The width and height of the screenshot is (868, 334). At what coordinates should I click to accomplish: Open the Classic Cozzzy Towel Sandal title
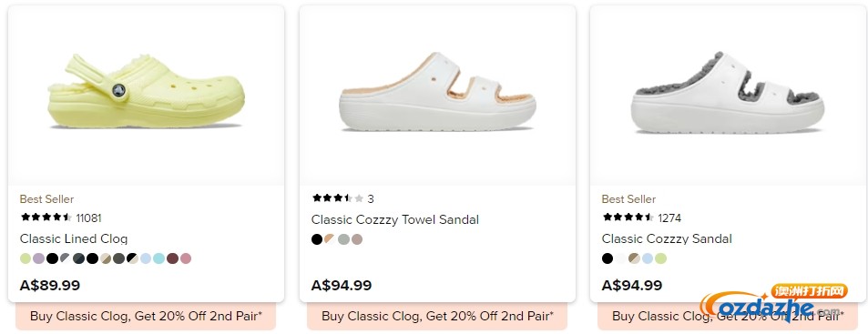click(x=394, y=219)
